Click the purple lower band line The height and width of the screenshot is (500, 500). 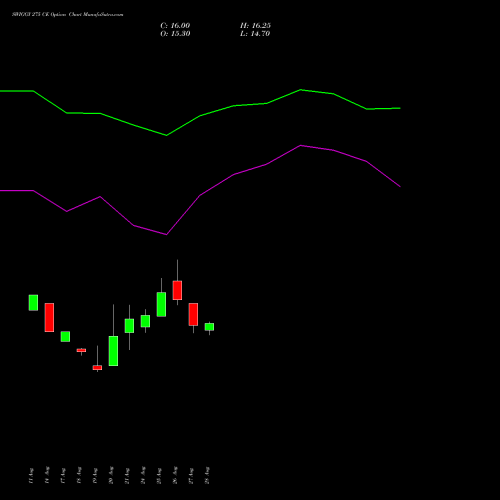pyautogui.click(x=200, y=195)
